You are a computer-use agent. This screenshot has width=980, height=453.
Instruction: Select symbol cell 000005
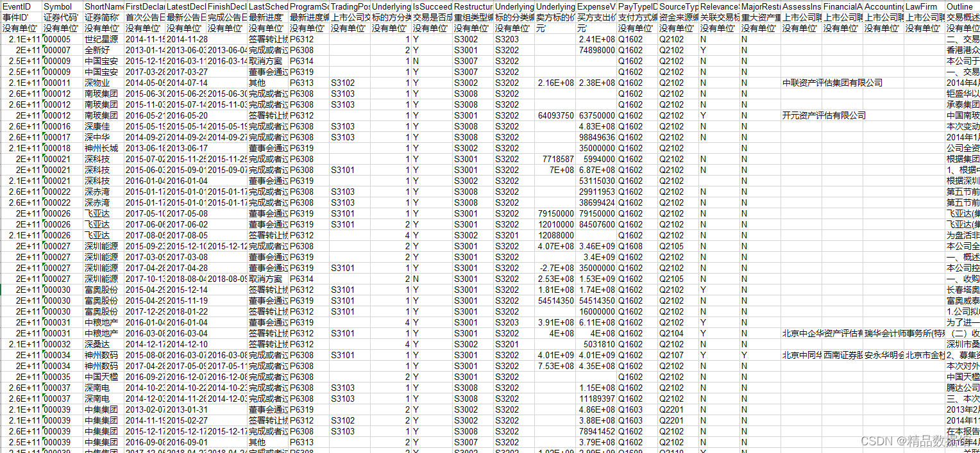(62, 39)
